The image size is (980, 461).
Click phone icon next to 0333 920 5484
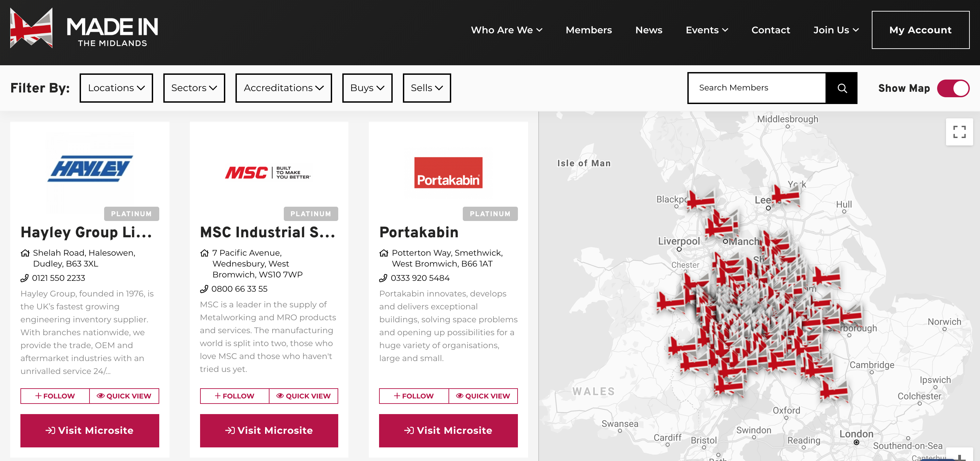(x=383, y=278)
